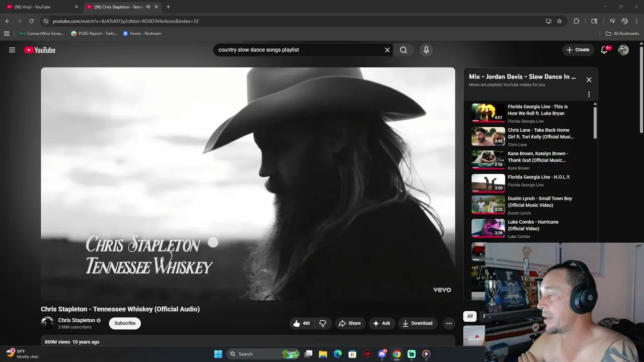Open Microsoft Edge from taskbar
This screenshot has height=362, width=644.
pyautogui.click(x=338, y=354)
